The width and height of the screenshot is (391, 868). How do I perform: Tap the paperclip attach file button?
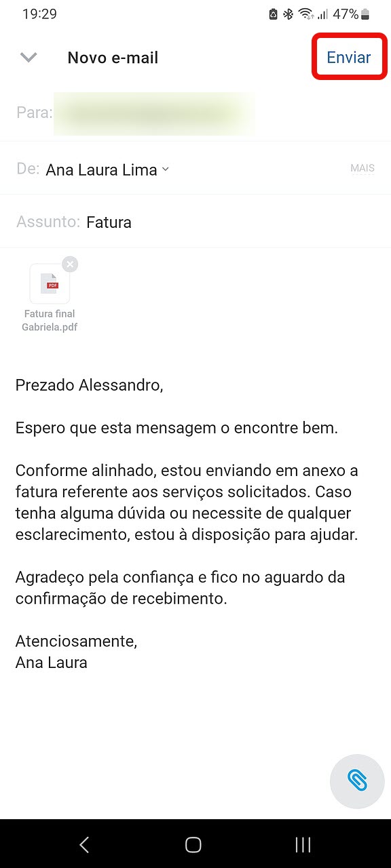pyautogui.click(x=357, y=781)
